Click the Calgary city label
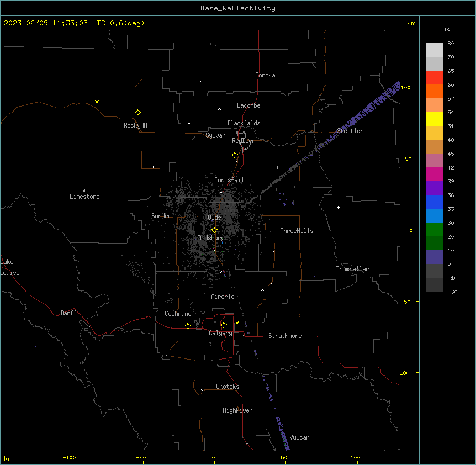The image size is (476, 465). [221, 333]
